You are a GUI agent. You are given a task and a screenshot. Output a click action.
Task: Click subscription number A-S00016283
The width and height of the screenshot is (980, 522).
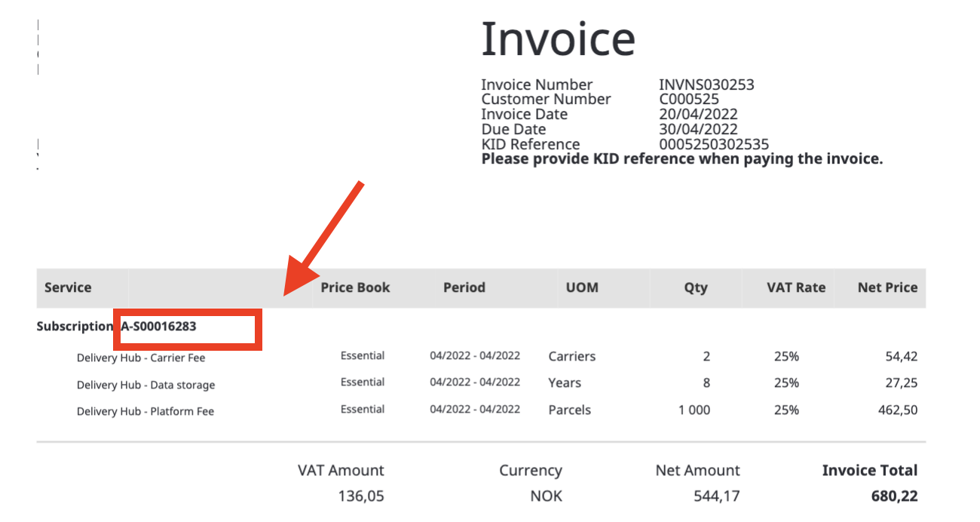[158, 327]
